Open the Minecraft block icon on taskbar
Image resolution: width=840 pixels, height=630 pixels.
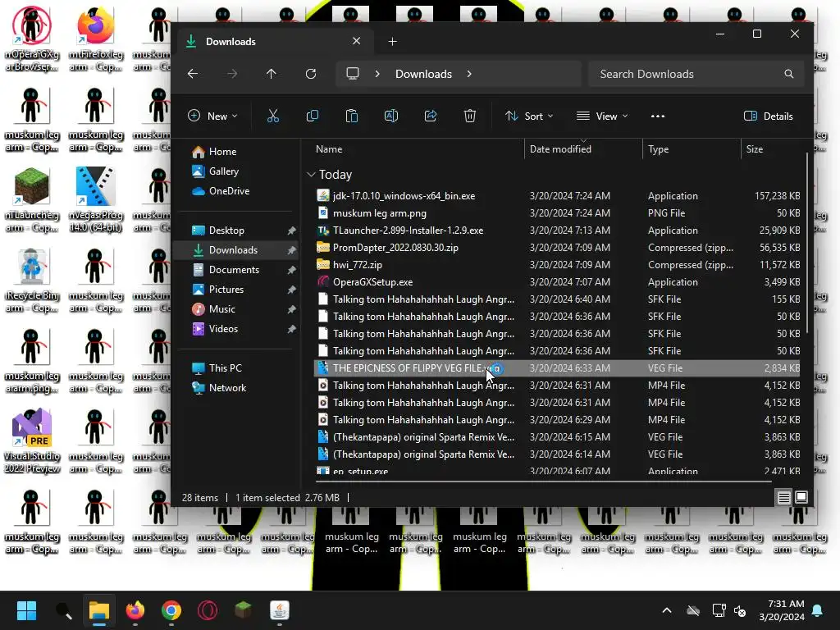pos(243,610)
